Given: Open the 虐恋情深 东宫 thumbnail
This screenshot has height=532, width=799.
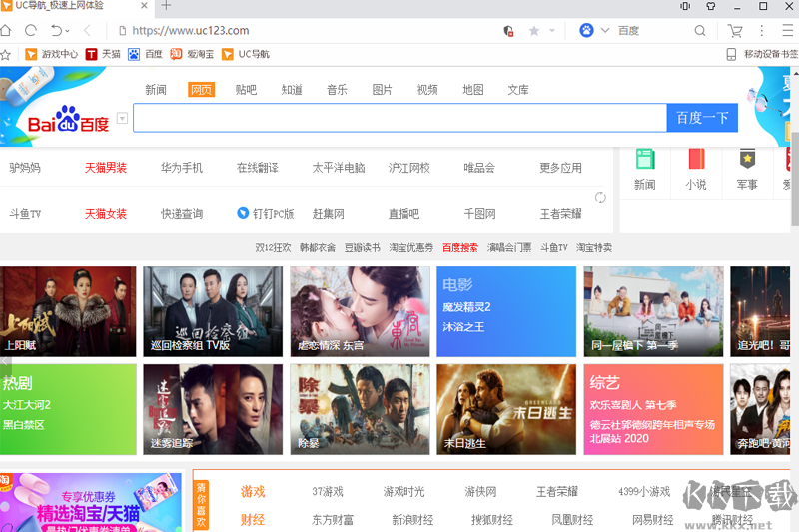Looking at the screenshot, I should coord(360,311).
